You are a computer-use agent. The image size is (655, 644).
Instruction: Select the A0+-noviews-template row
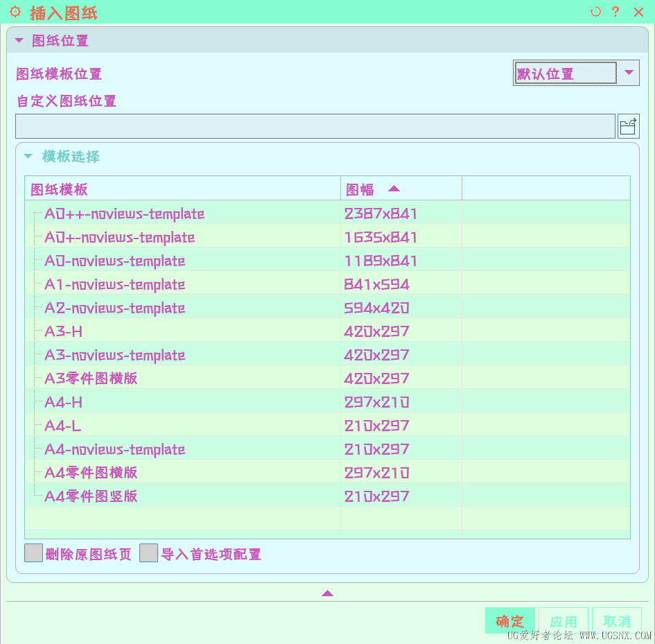[327, 237]
